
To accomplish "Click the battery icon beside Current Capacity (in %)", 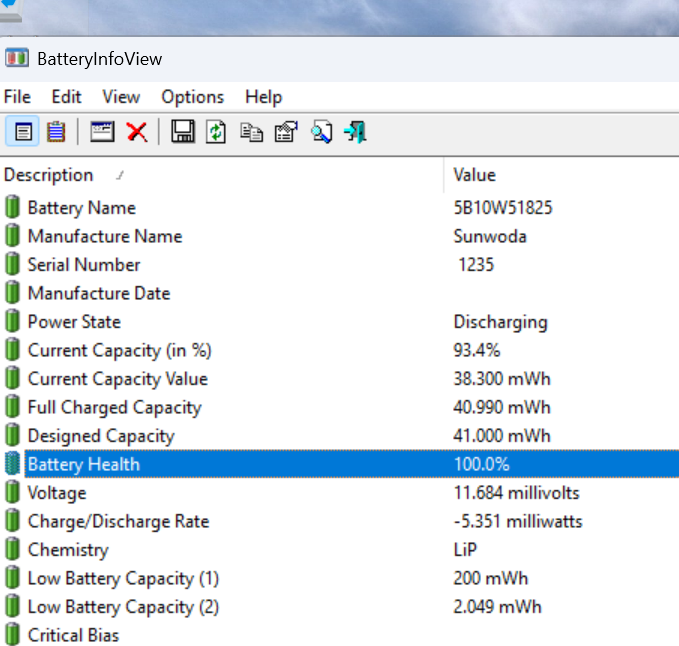I will coord(13,349).
